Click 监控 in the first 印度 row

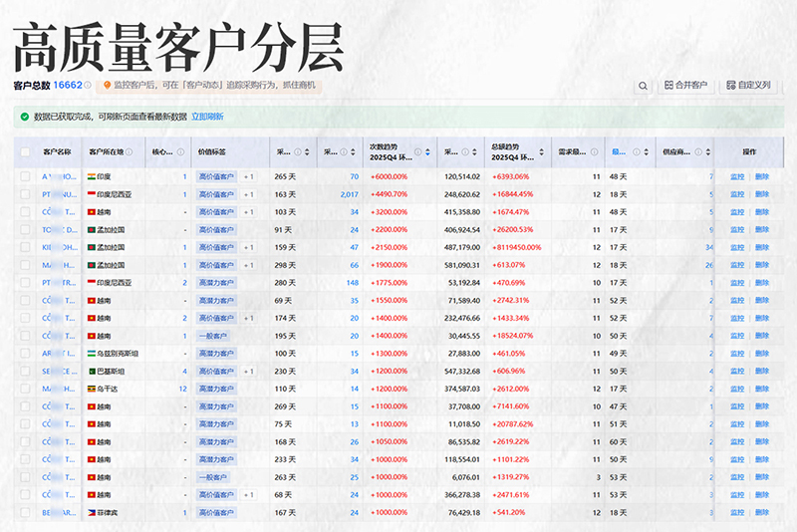(x=737, y=176)
